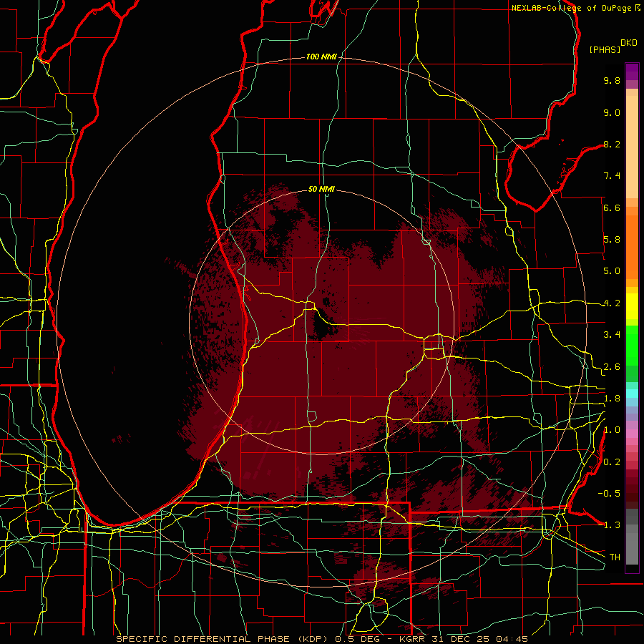The image size is (644, 644).
Task: Click the 5.8 legend value
Action: point(612,240)
